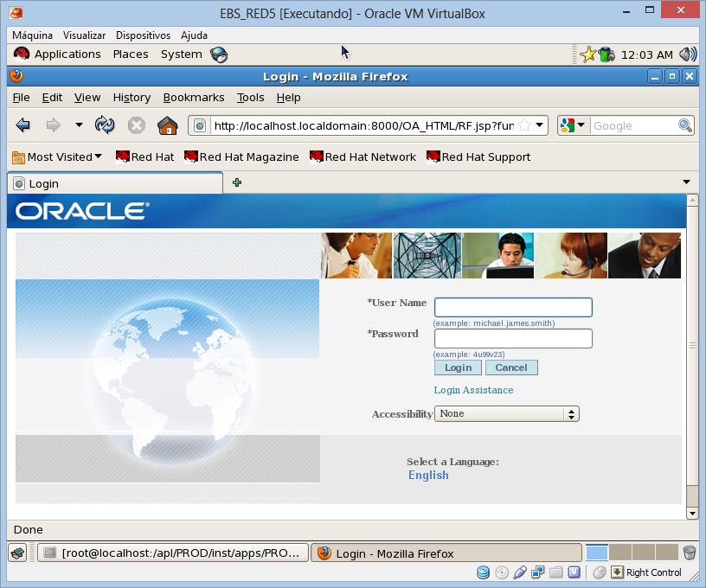Go to the Home page icon
This screenshot has height=588, width=706.
tap(168, 125)
